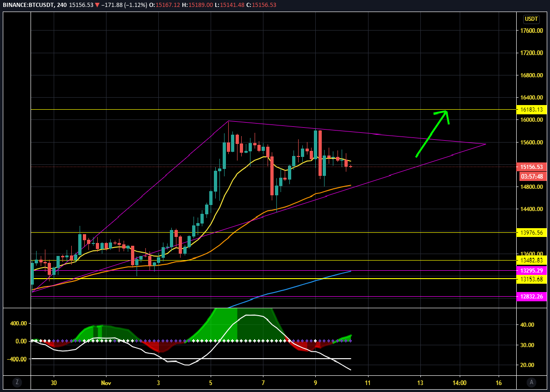Select the magenta 12832.26 price label

pos(531,297)
